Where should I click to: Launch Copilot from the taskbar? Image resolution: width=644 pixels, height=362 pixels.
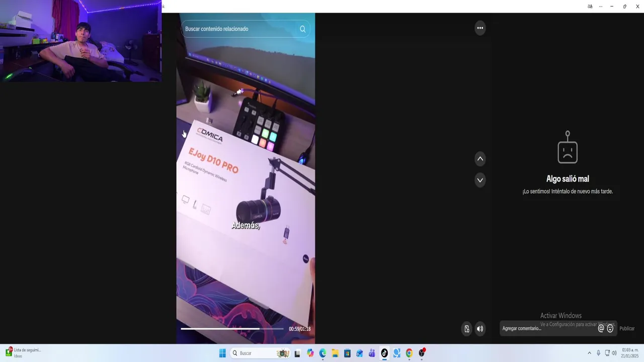(x=310, y=353)
